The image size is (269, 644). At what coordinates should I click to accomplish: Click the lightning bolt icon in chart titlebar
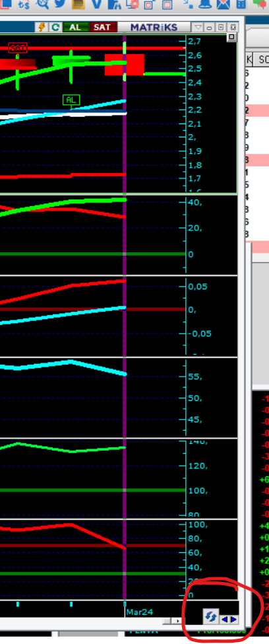pyautogui.click(x=42, y=27)
